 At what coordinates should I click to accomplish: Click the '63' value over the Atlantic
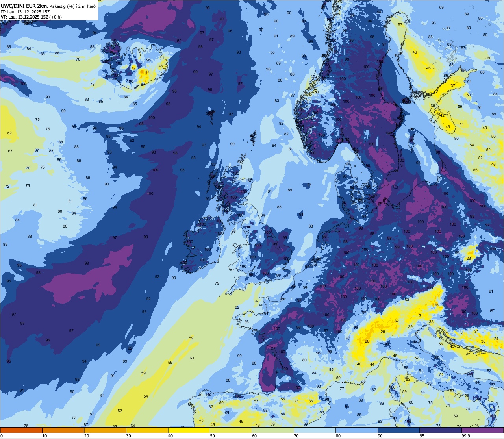coord(192,358)
